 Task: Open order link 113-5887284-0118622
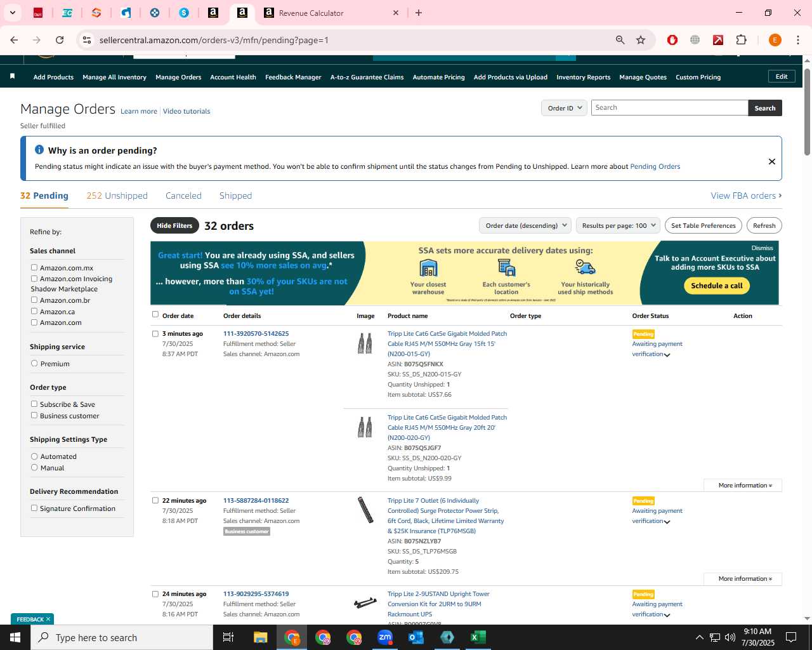point(256,500)
